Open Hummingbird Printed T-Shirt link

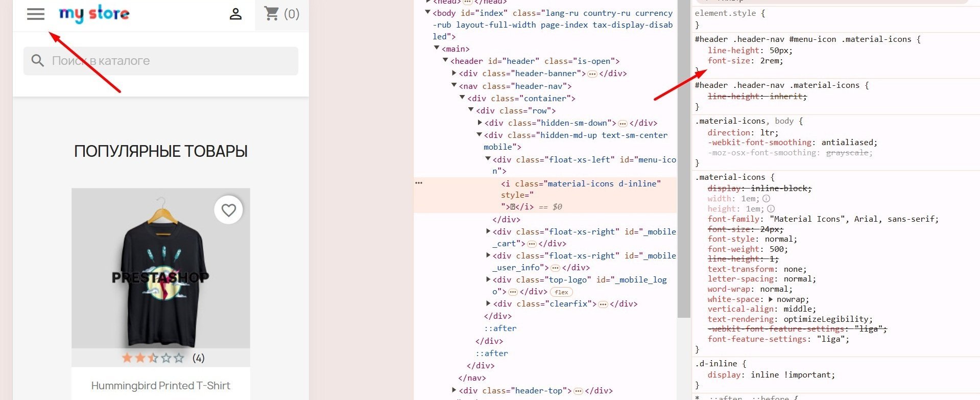click(x=161, y=386)
